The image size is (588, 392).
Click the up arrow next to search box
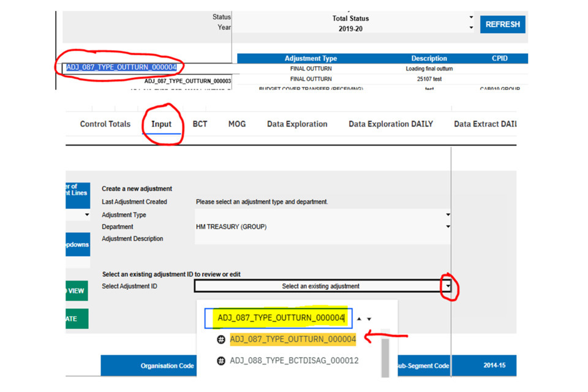(x=360, y=319)
